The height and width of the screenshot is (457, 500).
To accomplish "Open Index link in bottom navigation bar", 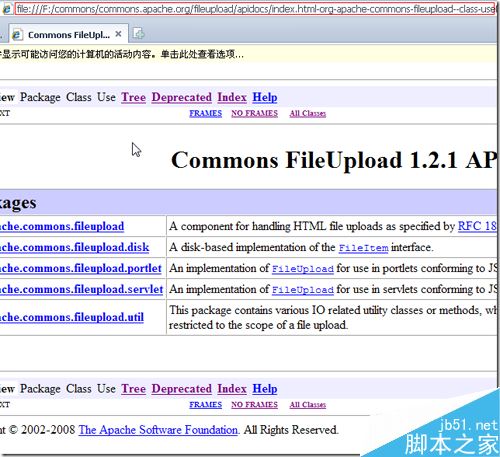I will point(232,389).
